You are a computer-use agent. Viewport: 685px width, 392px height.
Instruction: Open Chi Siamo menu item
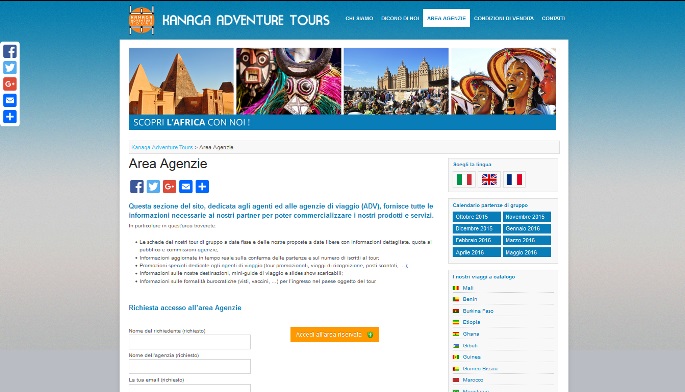click(x=359, y=18)
